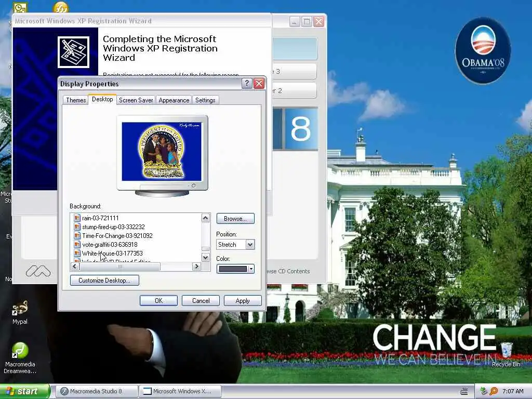This screenshot has height=399, width=532.
Task: Switch to the Themes tab
Action: tap(76, 100)
